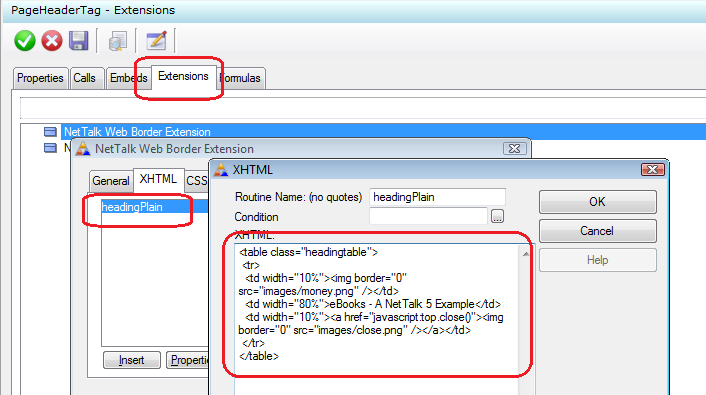Switch to the Properties tab

[40, 78]
